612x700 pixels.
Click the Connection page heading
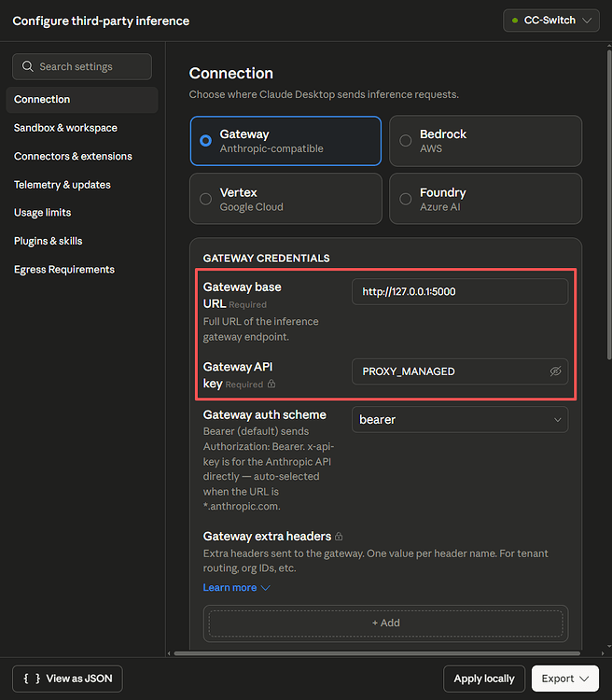pos(230,73)
